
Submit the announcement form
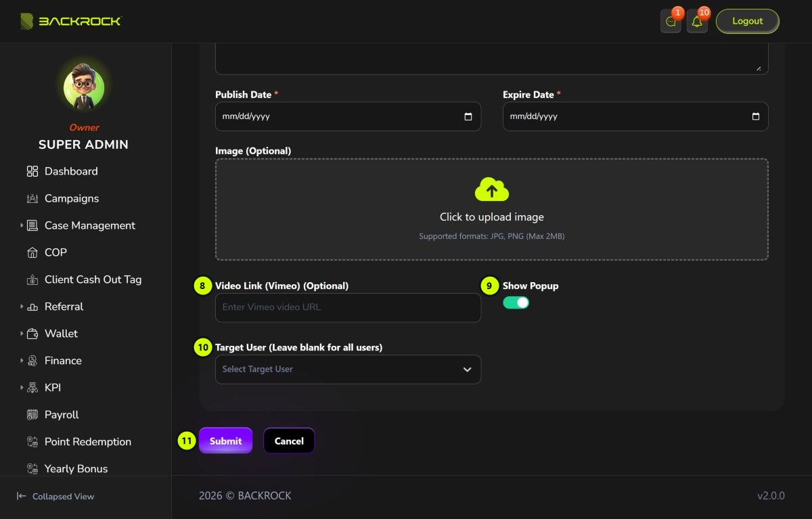[225, 441]
